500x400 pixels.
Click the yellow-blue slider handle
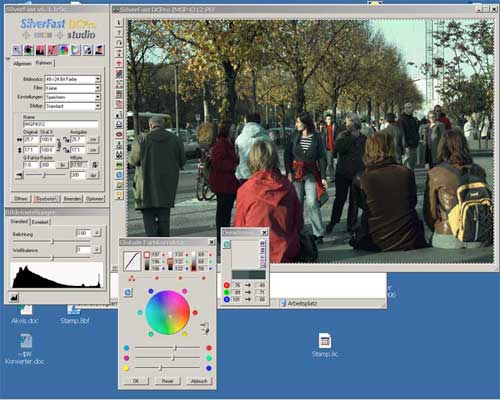pos(161,368)
